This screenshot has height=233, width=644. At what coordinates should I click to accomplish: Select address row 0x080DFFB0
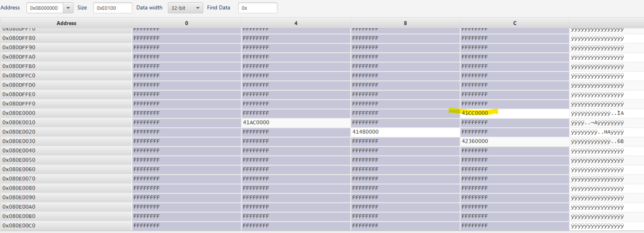66,66
